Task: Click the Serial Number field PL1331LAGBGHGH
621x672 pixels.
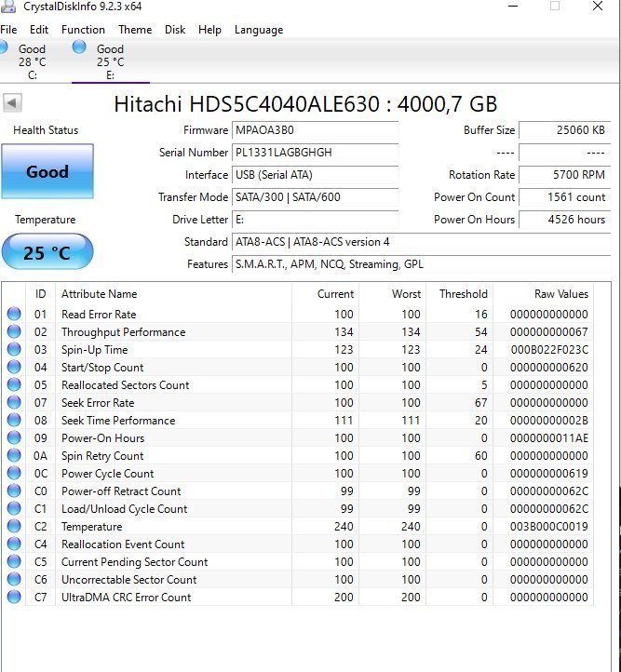Action: 315,152
